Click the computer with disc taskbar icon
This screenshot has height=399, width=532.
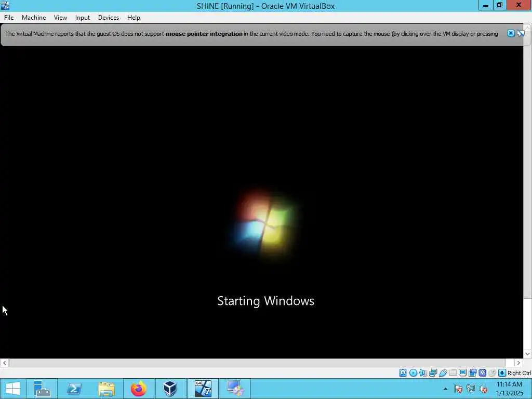point(235,389)
